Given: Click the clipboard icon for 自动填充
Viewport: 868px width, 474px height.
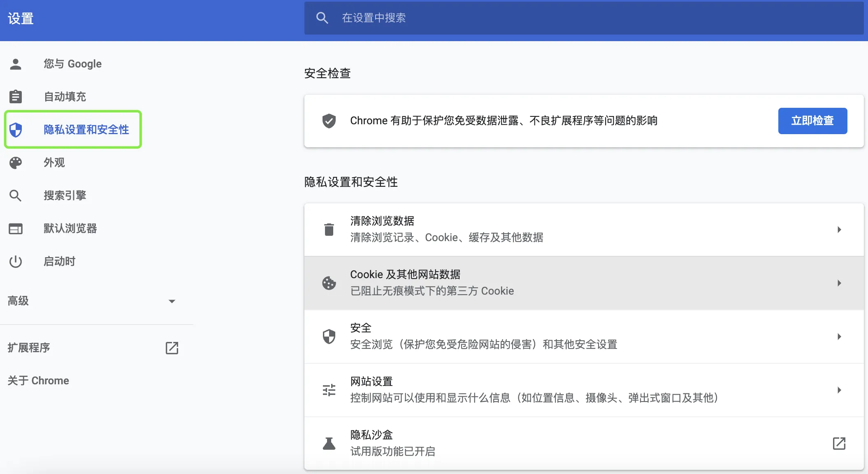Looking at the screenshot, I should (x=16, y=97).
